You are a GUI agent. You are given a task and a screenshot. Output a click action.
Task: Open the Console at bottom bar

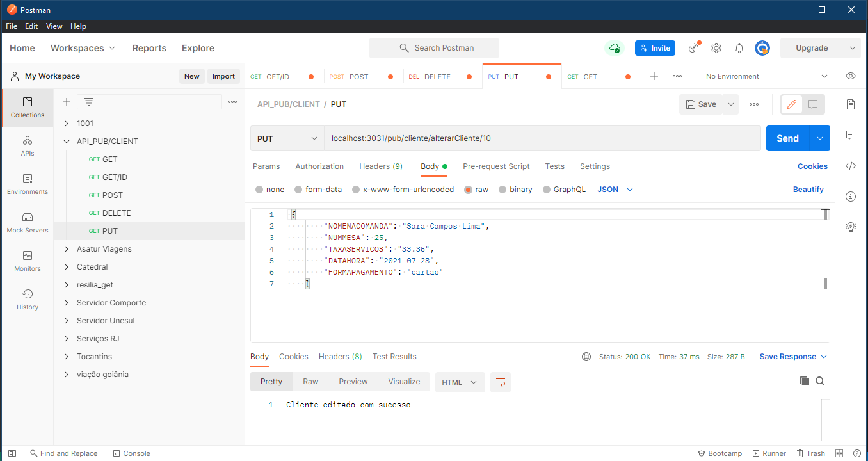131,453
